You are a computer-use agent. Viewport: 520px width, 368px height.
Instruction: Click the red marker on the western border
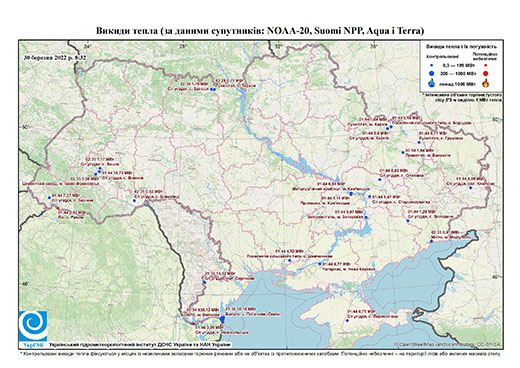click(58, 208)
